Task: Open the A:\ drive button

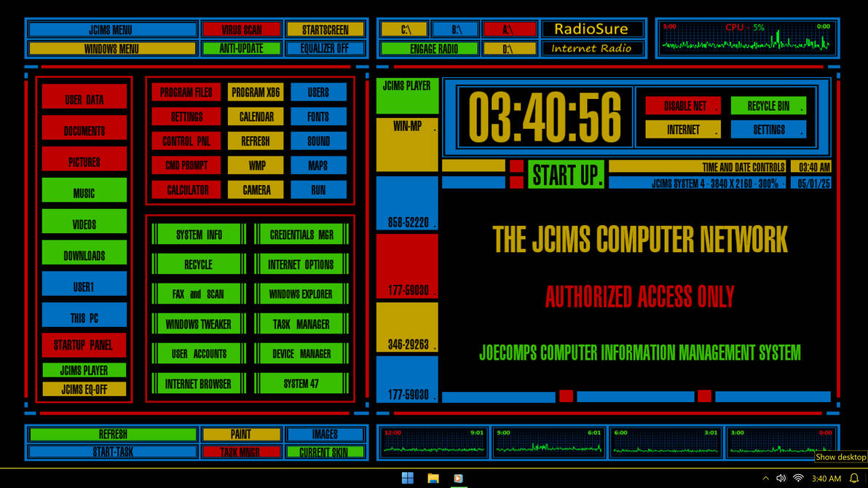Action: 509,29
